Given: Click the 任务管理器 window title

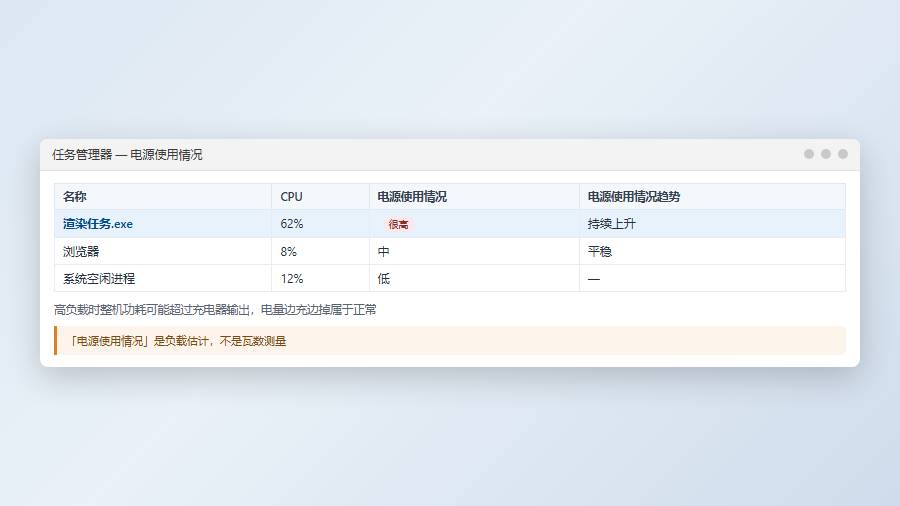Looking at the screenshot, I should 127,155.
